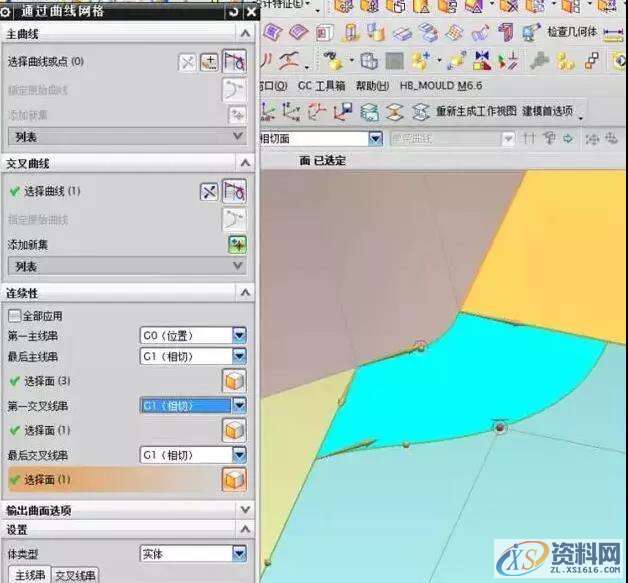The image size is (628, 583).
Task: Click green 添加新集 icon under 交叉曲线
Action: [237, 245]
